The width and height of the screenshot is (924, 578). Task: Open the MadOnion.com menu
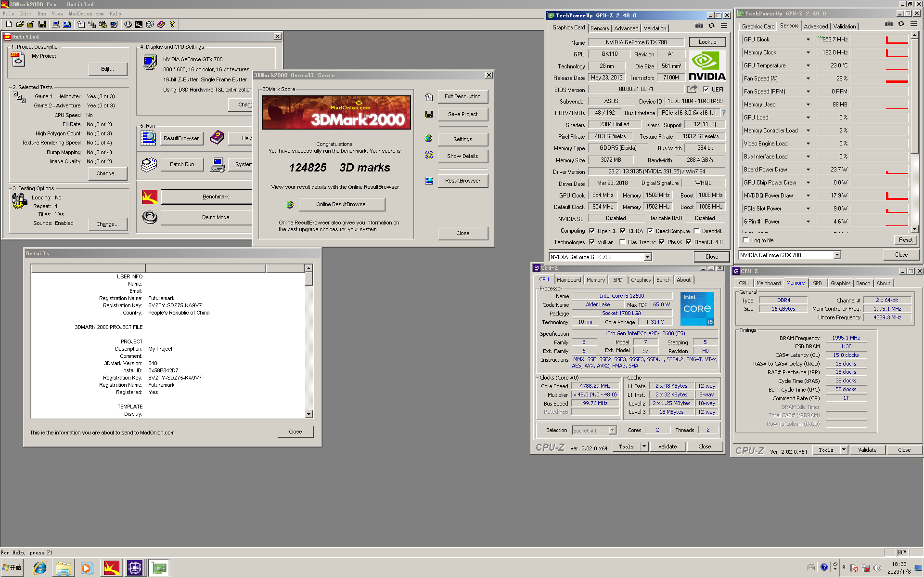click(86, 13)
